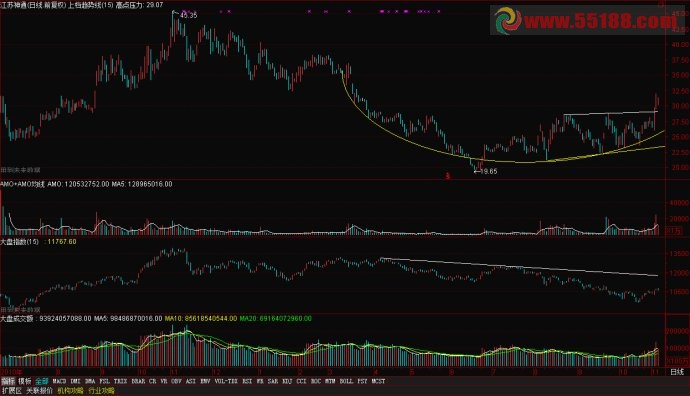Apply the EMV indicator

point(205,381)
